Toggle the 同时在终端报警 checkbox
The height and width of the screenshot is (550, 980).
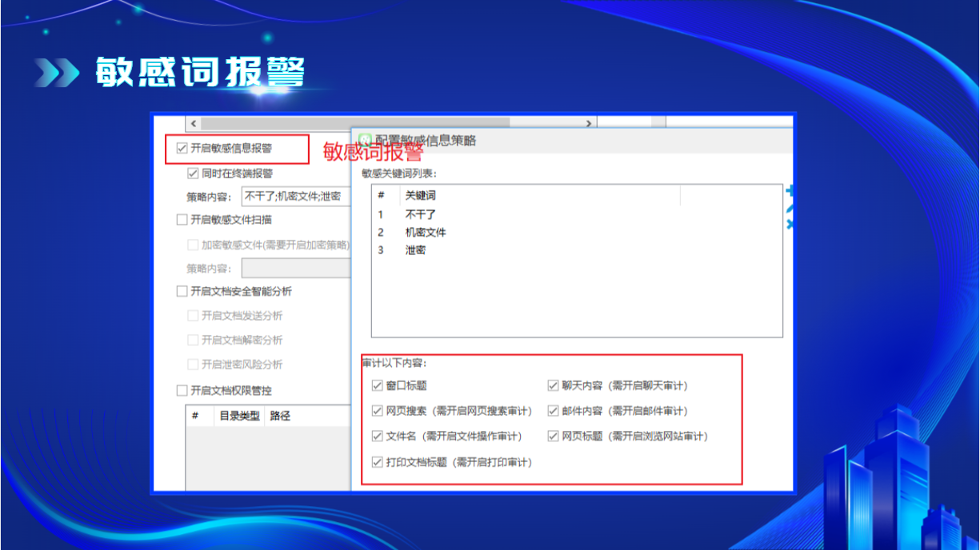click(x=193, y=173)
